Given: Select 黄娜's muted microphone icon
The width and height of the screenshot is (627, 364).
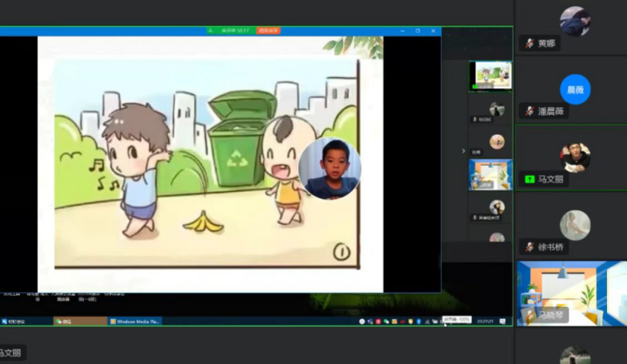Looking at the screenshot, I should (529, 44).
